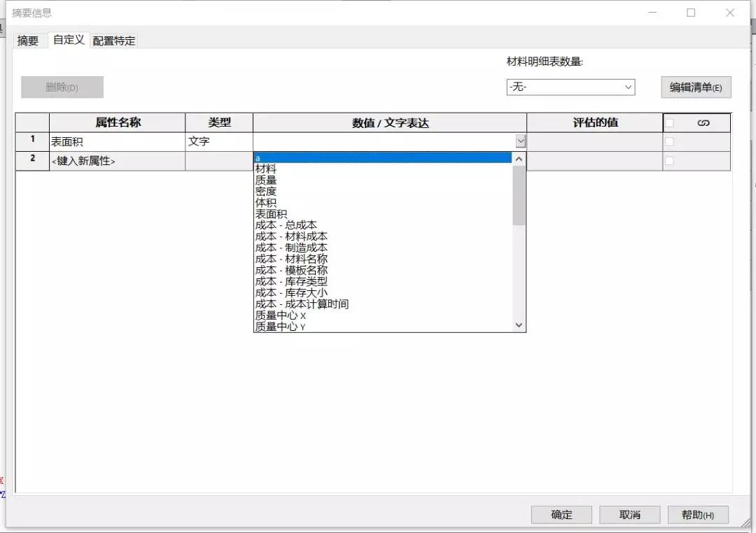
Task: Choose 质量 in the value list
Action: click(266, 180)
